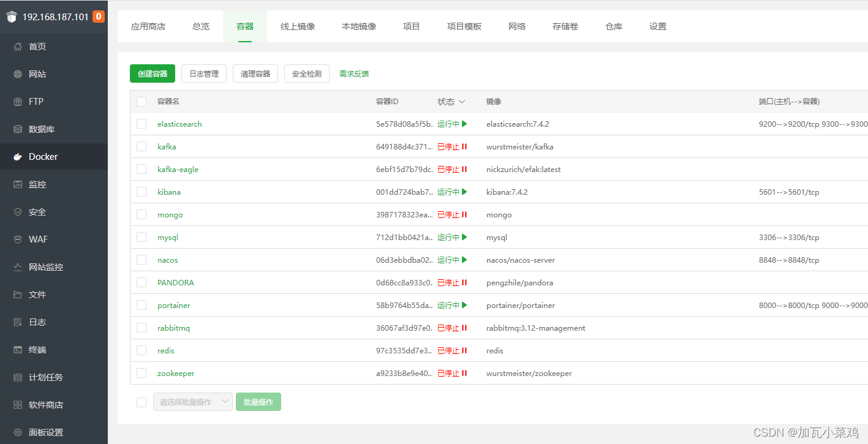Click port text 3306-->3306/tcp

(x=789, y=237)
